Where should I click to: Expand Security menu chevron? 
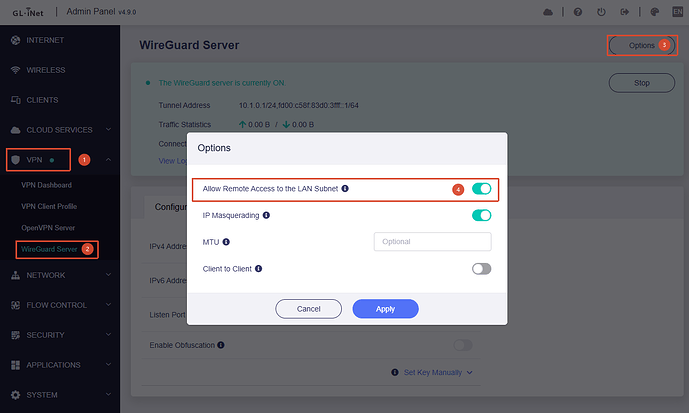point(108,334)
